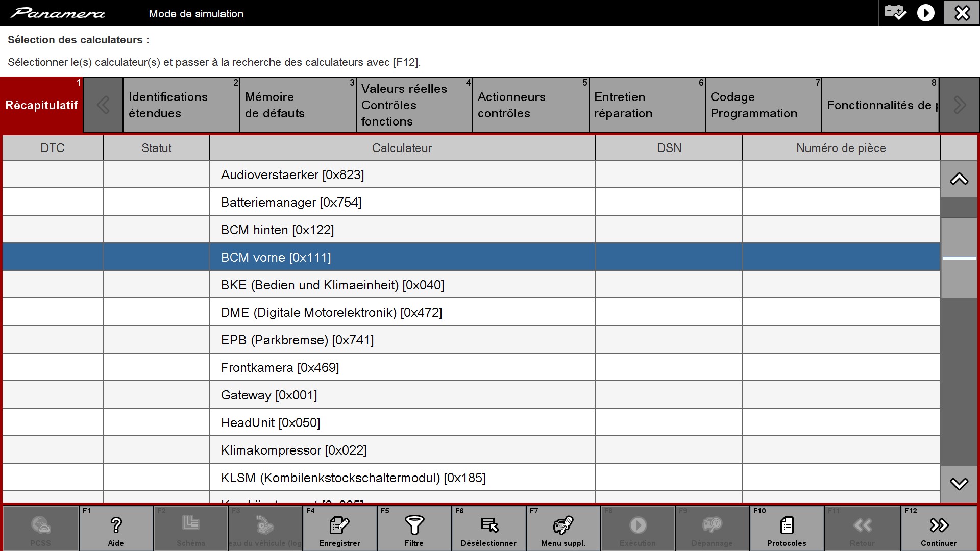980x551 pixels.
Task: Click battery connection status icon in header
Action: pyautogui.click(x=895, y=12)
